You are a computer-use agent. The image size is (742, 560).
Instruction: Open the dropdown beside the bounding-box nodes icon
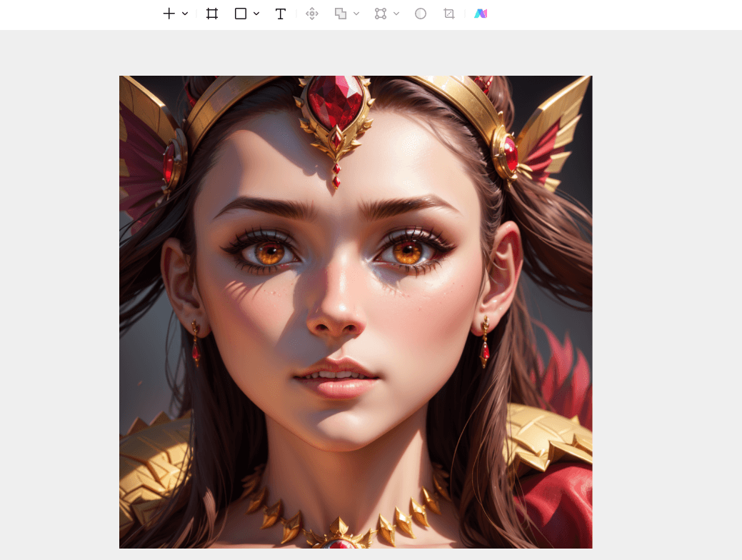coord(396,14)
